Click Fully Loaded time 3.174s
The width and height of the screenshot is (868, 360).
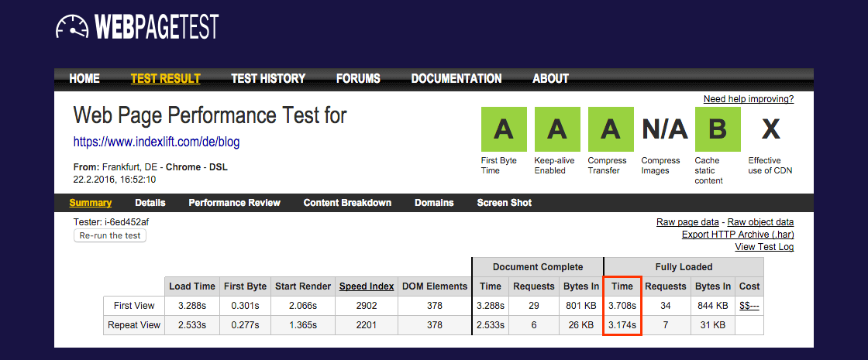coord(622,325)
